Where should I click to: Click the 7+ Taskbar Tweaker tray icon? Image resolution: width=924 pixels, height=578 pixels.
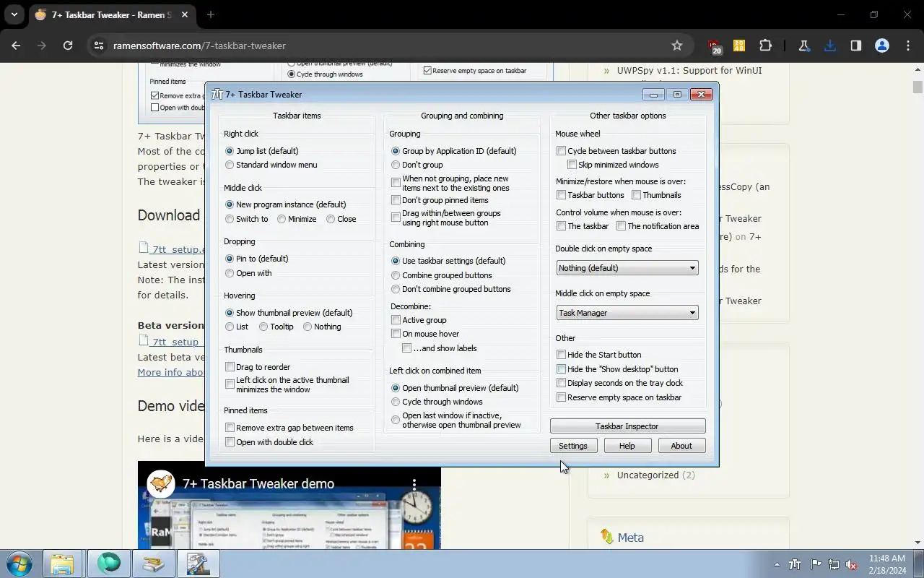[x=796, y=564]
